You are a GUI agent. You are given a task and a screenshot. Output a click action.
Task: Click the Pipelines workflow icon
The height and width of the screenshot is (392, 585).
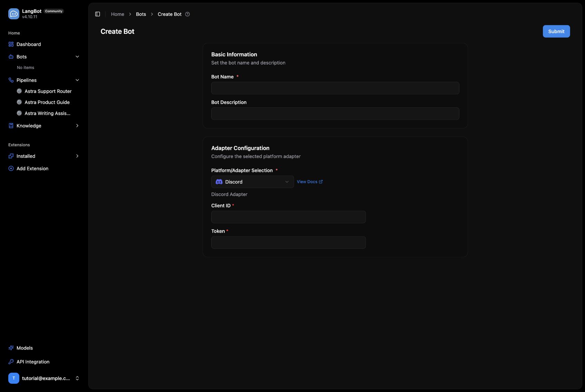[11, 80]
